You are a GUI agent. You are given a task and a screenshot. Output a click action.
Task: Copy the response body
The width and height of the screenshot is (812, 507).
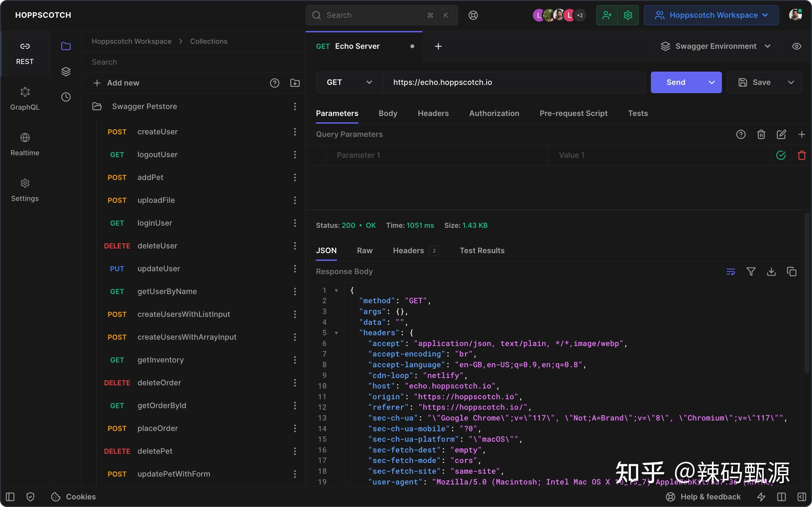(x=792, y=272)
